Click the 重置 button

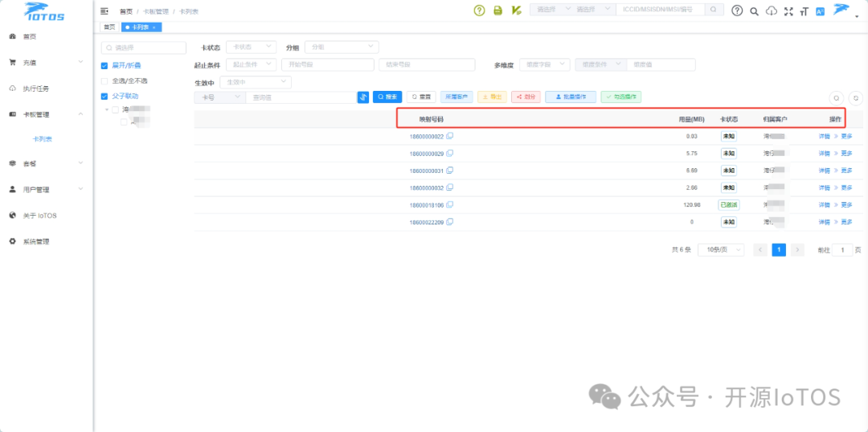coord(421,97)
